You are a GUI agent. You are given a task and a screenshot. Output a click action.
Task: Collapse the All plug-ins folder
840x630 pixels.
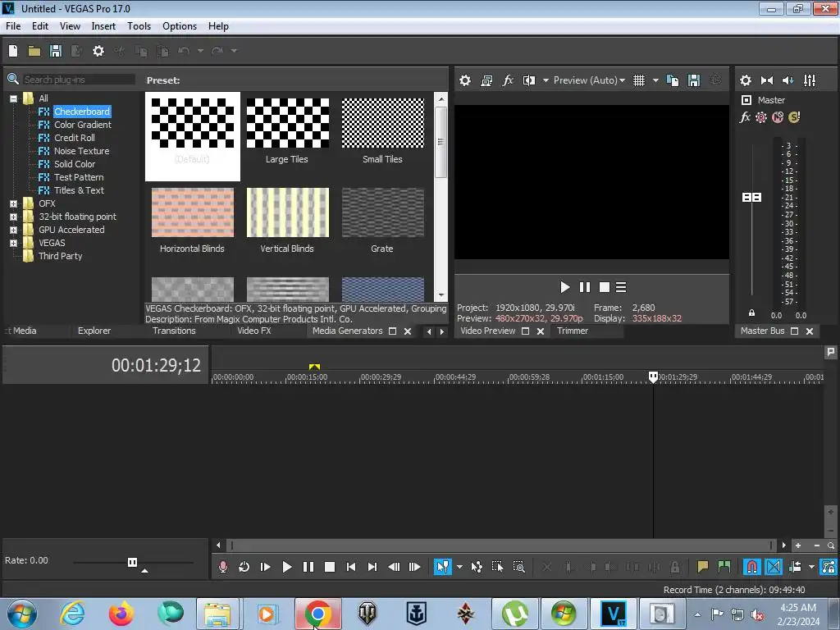pos(13,98)
